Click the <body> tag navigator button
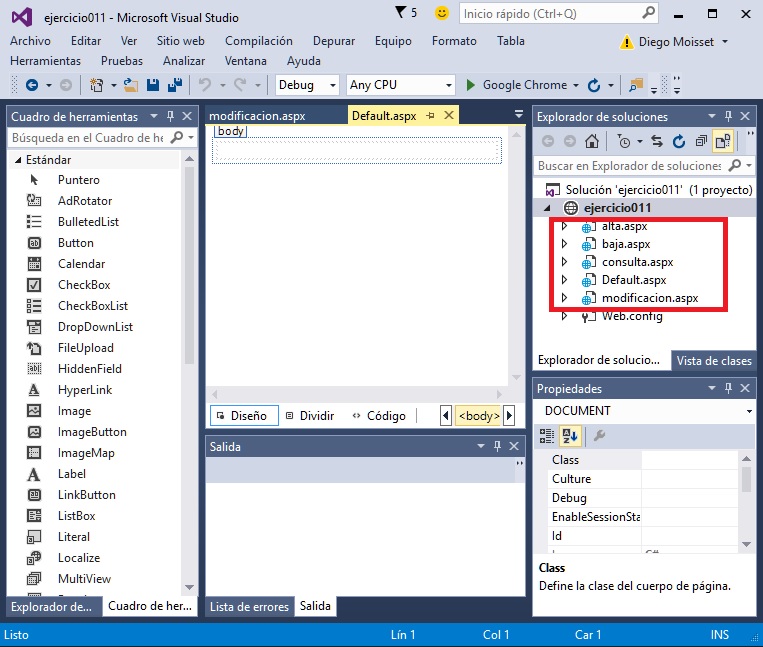The width and height of the screenshot is (763, 647). [x=479, y=416]
